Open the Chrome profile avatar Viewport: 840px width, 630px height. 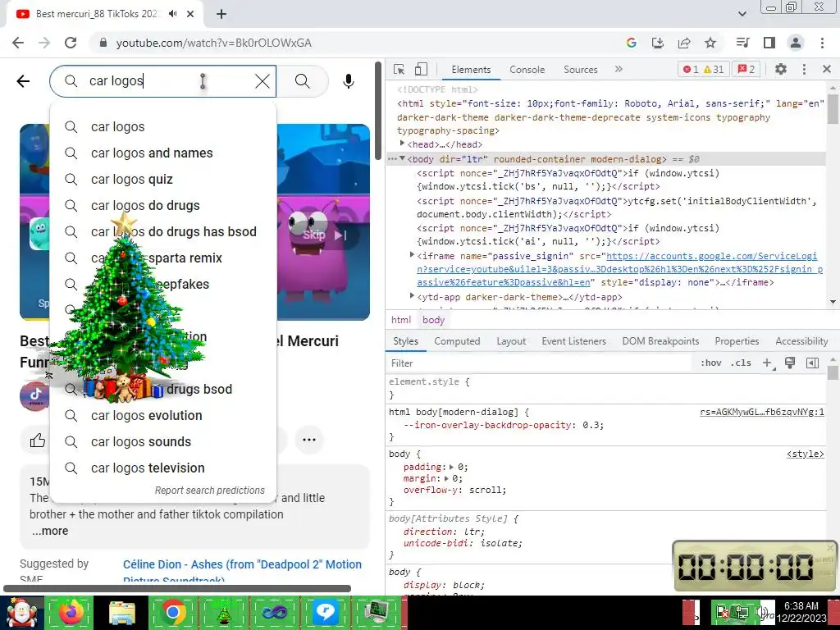[x=796, y=43]
